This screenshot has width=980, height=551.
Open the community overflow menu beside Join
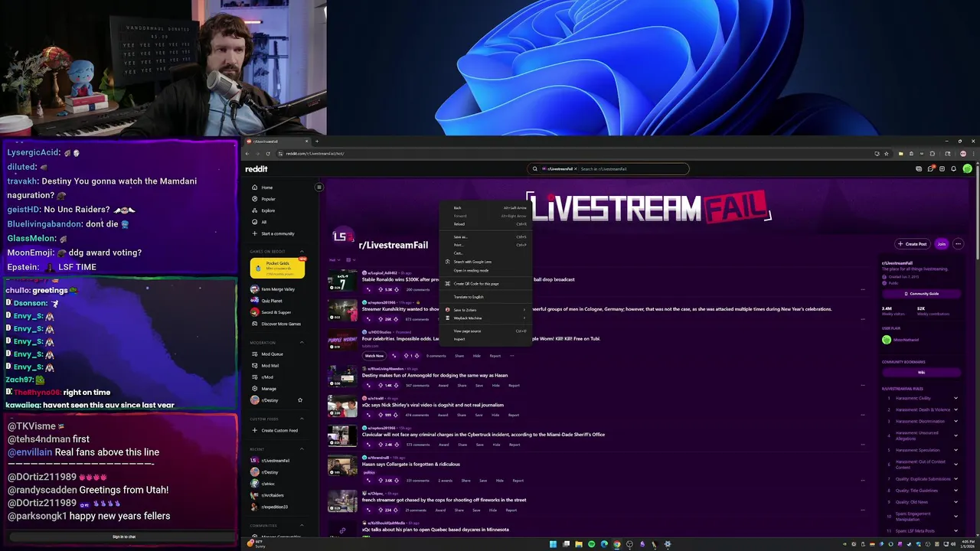pyautogui.click(x=958, y=244)
